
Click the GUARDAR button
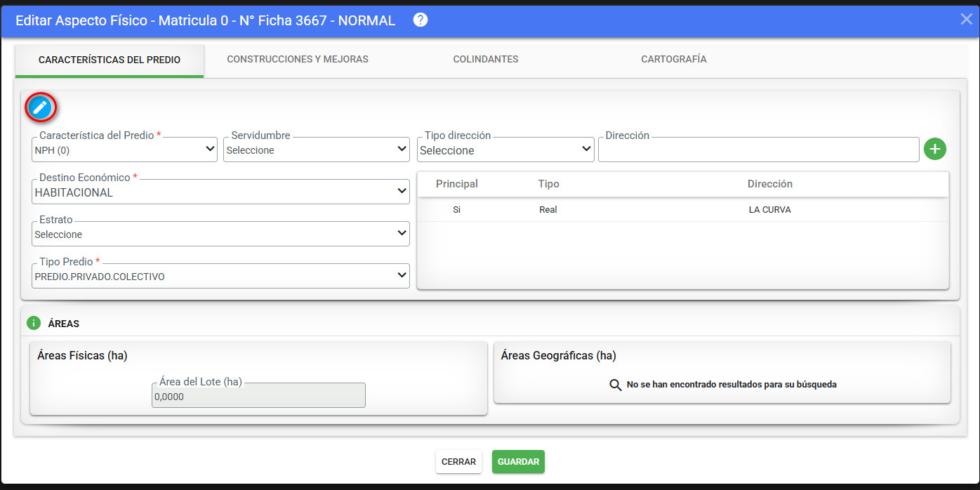pyautogui.click(x=518, y=462)
